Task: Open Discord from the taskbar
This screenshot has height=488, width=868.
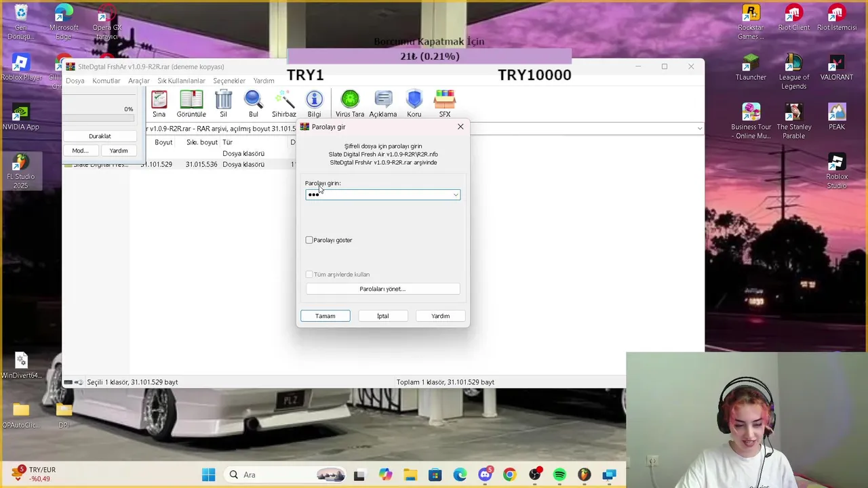Action: (485, 474)
